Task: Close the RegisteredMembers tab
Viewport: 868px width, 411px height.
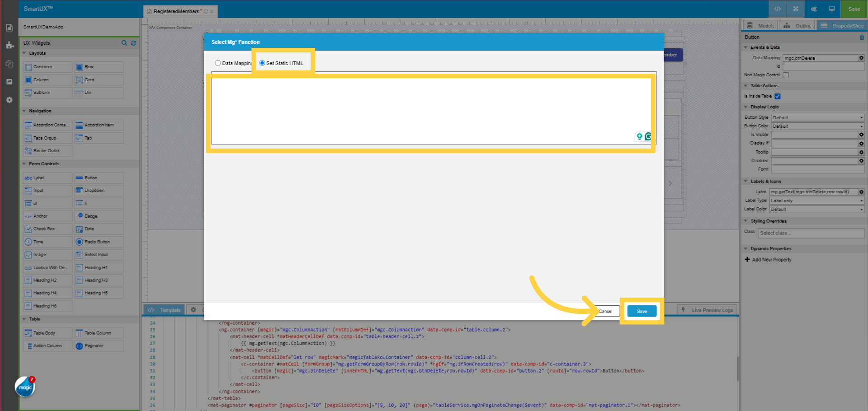Action: click(212, 12)
